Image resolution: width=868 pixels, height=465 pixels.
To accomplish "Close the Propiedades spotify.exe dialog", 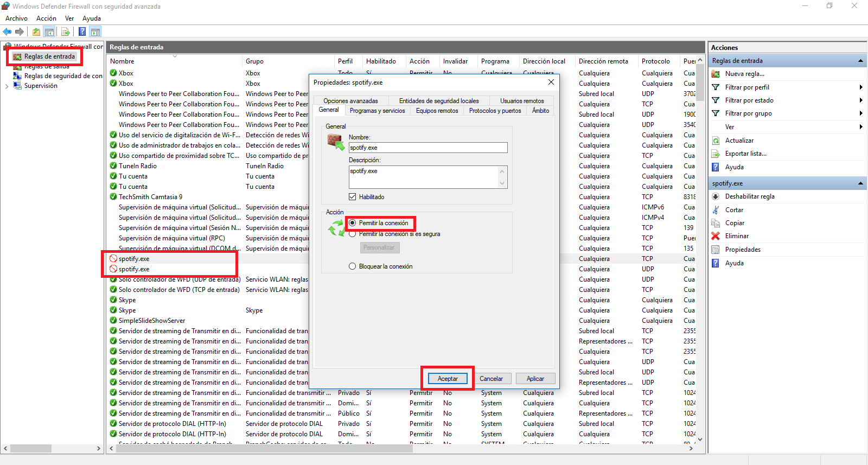I will tap(551, 82).
